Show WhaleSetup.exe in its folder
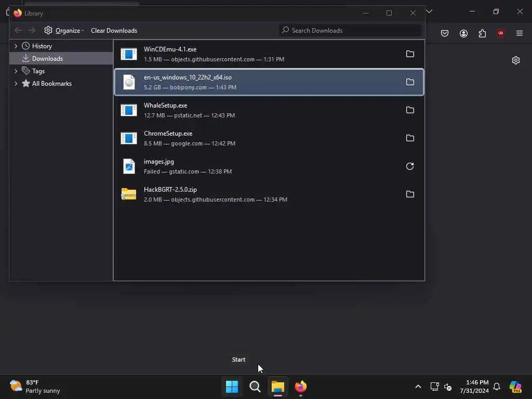 [410, 110]
